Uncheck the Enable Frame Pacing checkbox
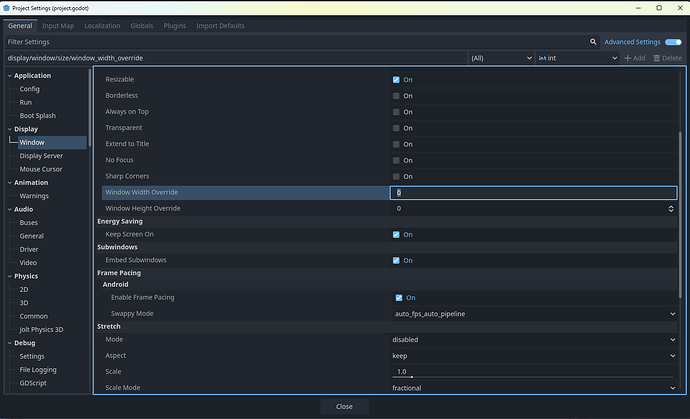Screen dimensions: 690x419 click(399, 298)
